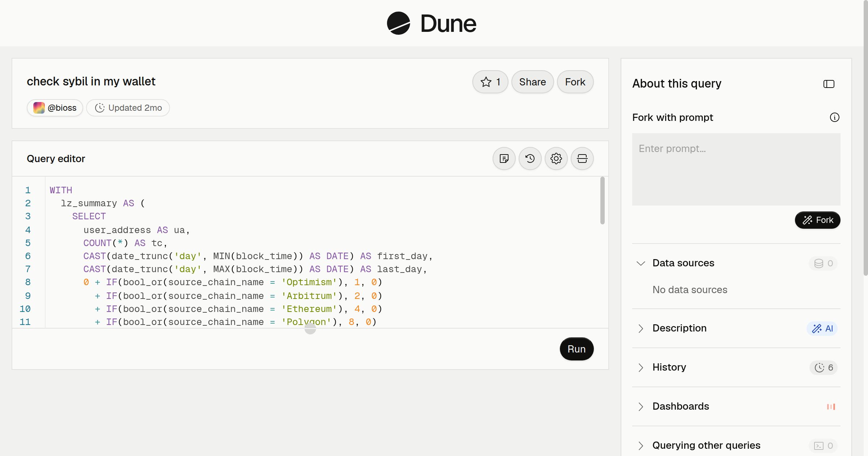Click 'last_day' alias in line 7
The height and width of the screenshot is (456, 868).
(399, 269)
